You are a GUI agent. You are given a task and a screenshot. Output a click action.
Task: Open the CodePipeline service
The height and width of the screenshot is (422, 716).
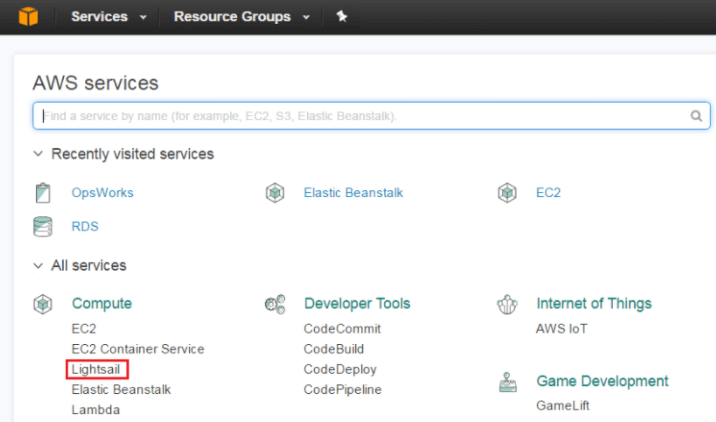342,390
